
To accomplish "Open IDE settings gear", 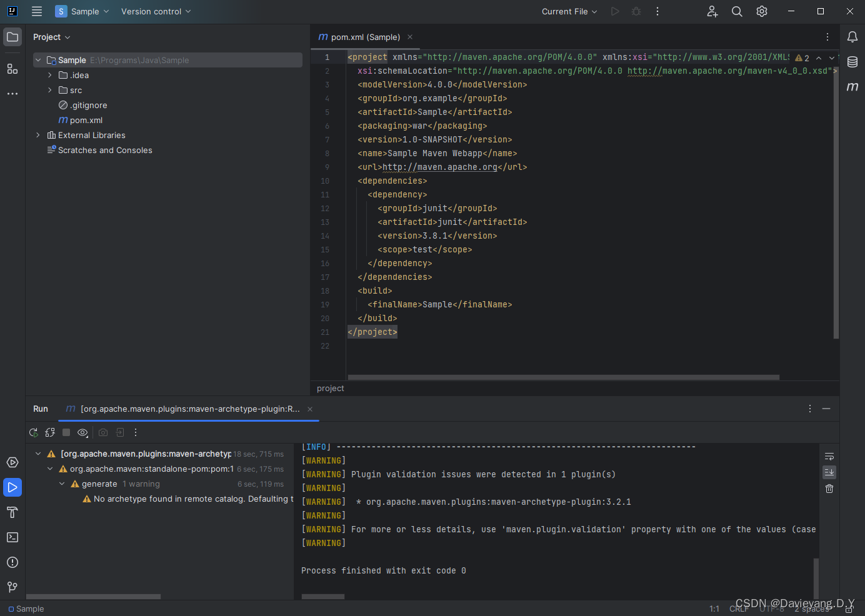I will click(762, 11).
